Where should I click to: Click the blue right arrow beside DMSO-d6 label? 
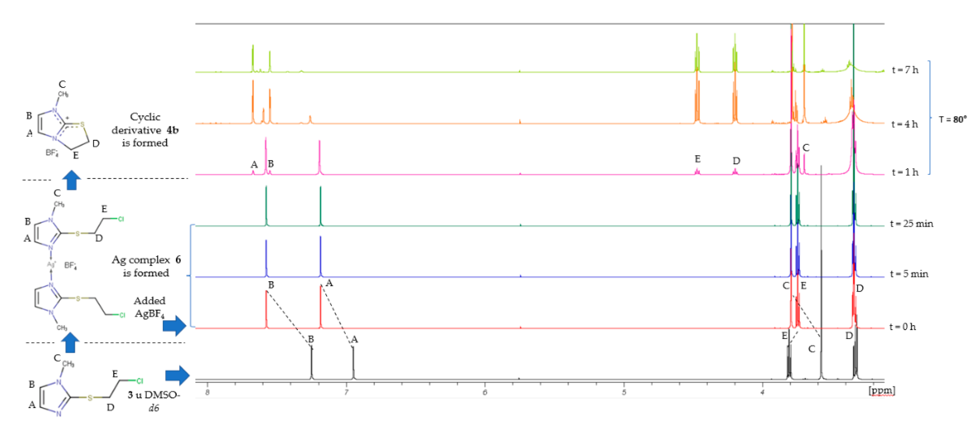(x=177, y=376)
